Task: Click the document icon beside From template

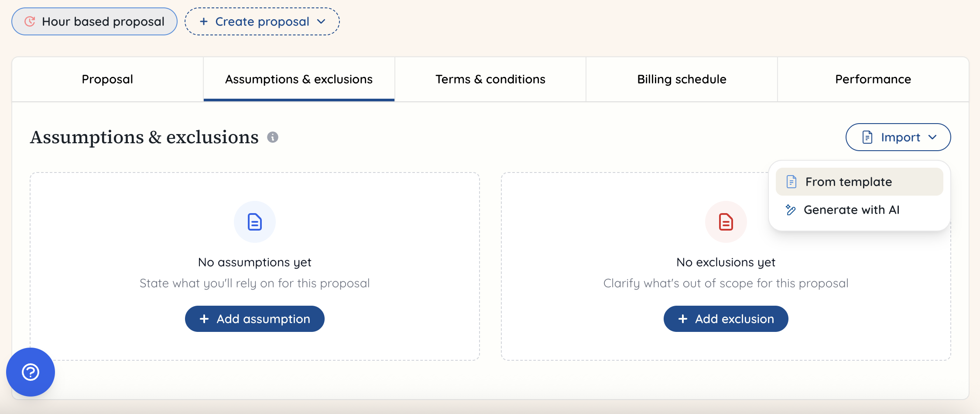Action: [791, 182]
